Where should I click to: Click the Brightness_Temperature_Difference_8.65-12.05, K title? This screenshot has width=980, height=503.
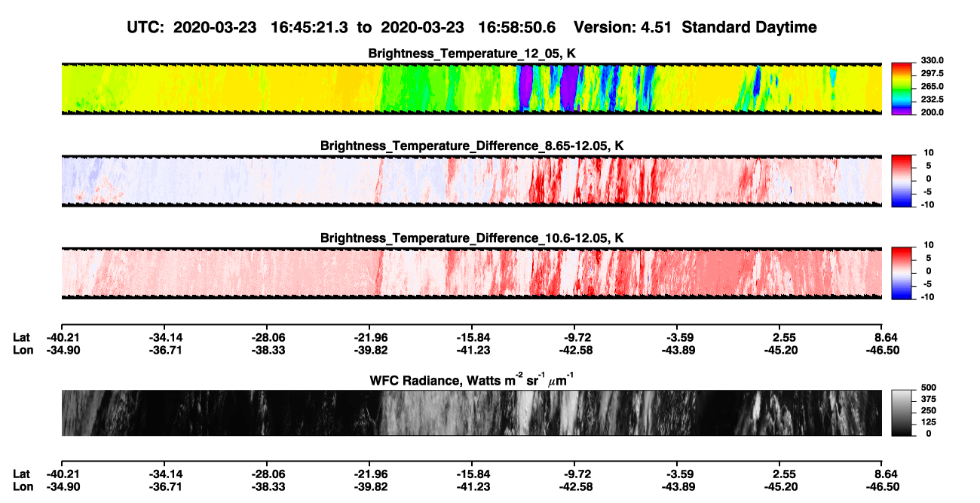click(471, 146)
